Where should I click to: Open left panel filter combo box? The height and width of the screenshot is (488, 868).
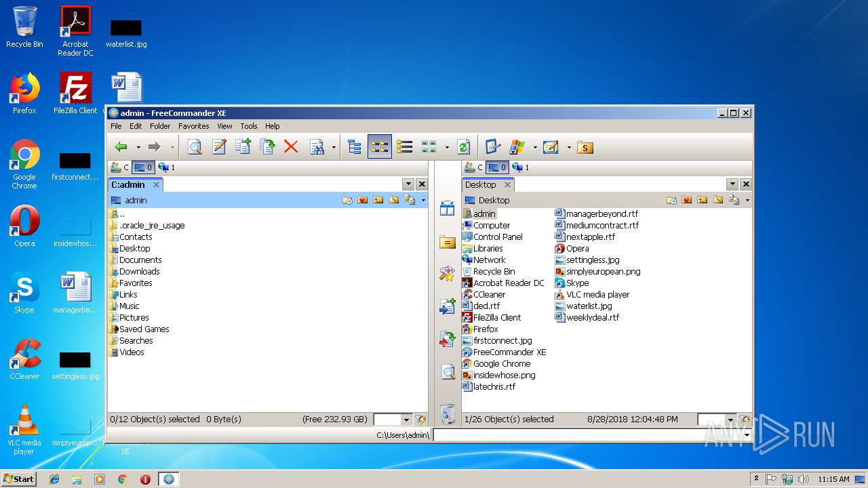[x=406, y=420]
